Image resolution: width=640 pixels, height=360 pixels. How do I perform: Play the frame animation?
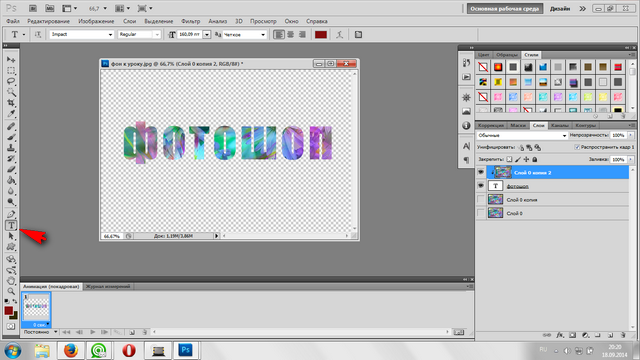pyautogui.click(x=92, y=332)
